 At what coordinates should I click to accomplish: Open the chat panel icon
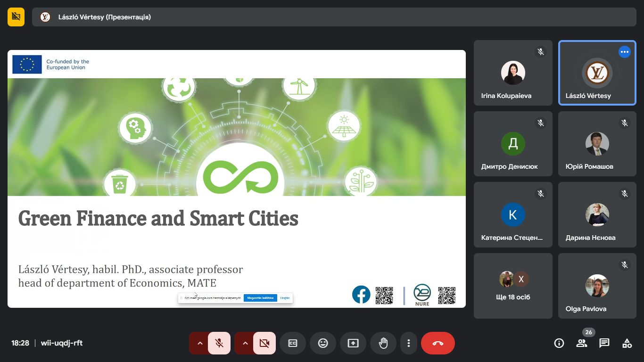pyautogui.click(x=604, y=343)
